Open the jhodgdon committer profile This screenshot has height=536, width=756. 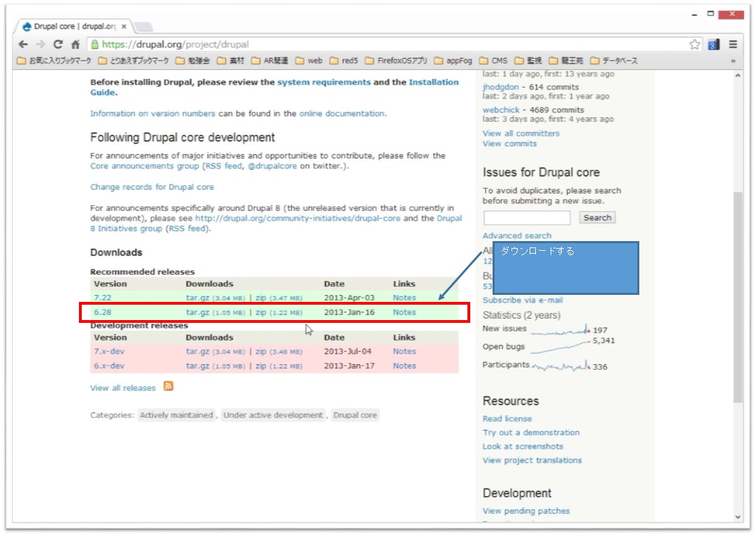click(x=500, y=87)
